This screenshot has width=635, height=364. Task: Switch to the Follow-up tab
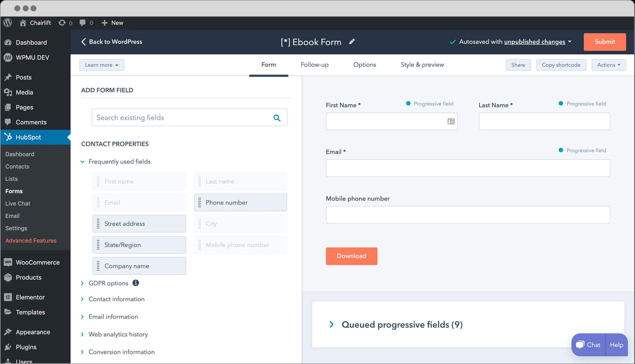(x=315, y=65)
